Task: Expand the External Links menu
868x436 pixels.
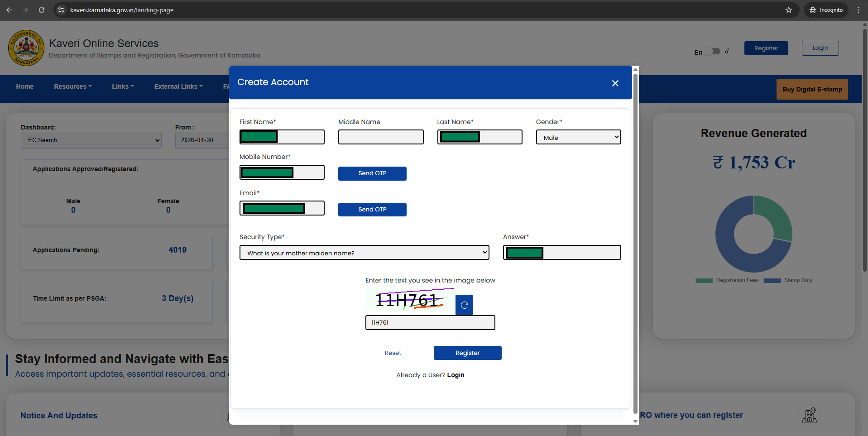Action: pos(178,86)
